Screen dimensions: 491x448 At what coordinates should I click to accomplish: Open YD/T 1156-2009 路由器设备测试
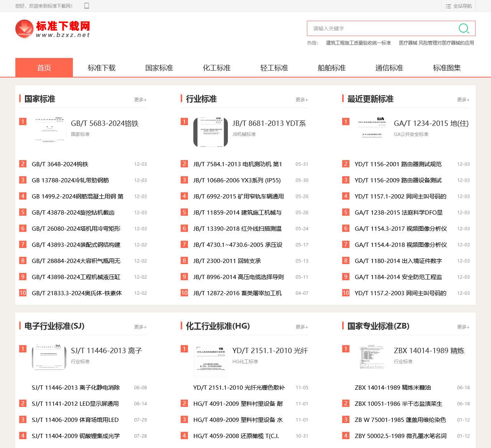(x=398, y=180)
